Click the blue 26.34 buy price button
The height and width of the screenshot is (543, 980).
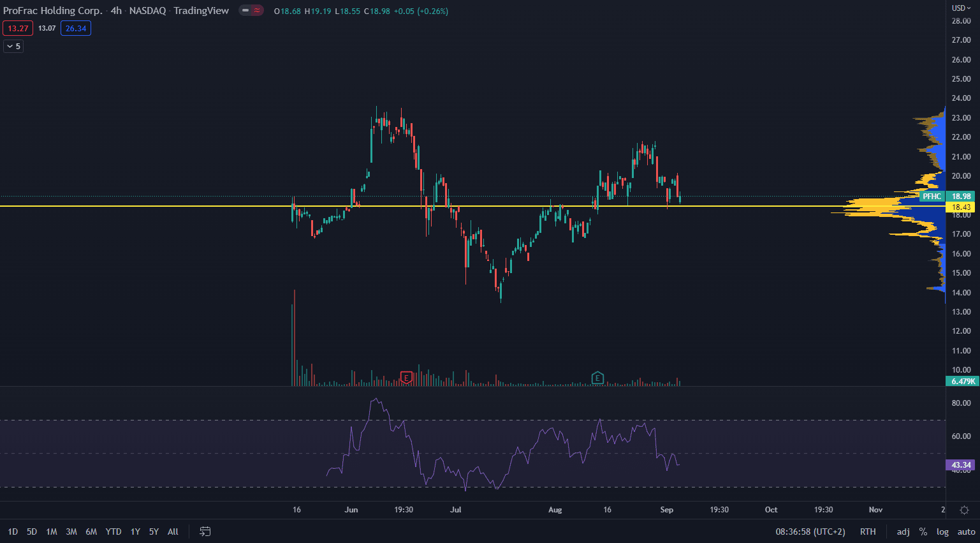pyautogui.click(x=76, y=28)
